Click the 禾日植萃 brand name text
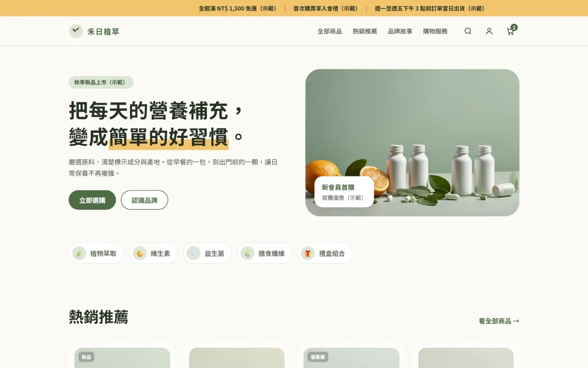 (103, 32)
